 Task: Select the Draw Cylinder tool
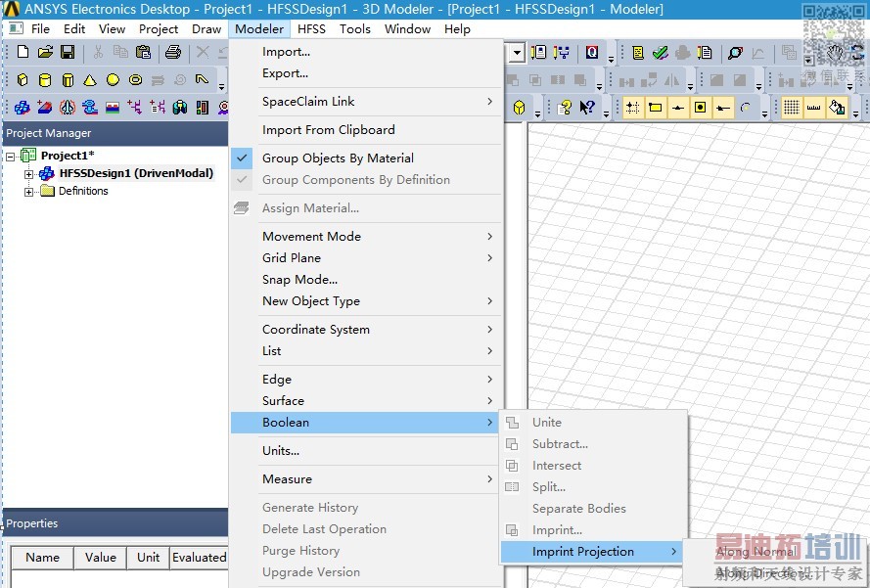coord(45,80)
